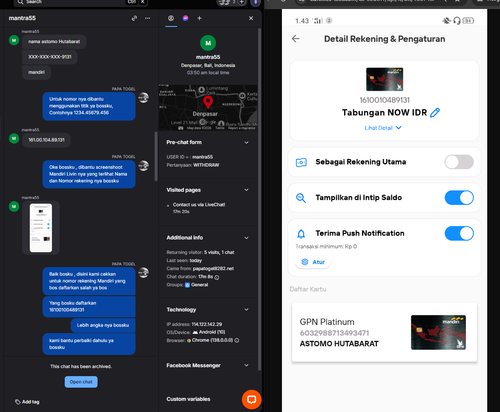Switch to the customer profile details tab
Image resolution: width=500 pixels, height=412 pixels.
tap(171, 18)
